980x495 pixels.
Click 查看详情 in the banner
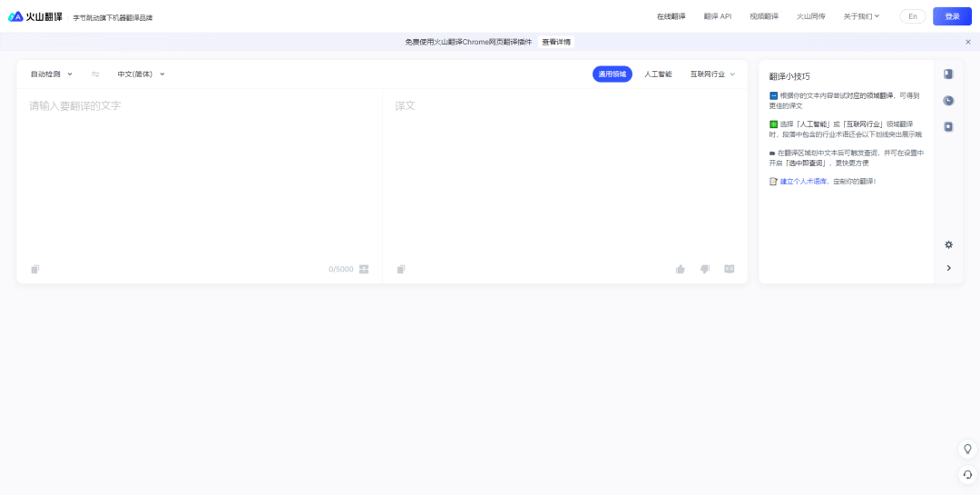[x=556, y=42]
